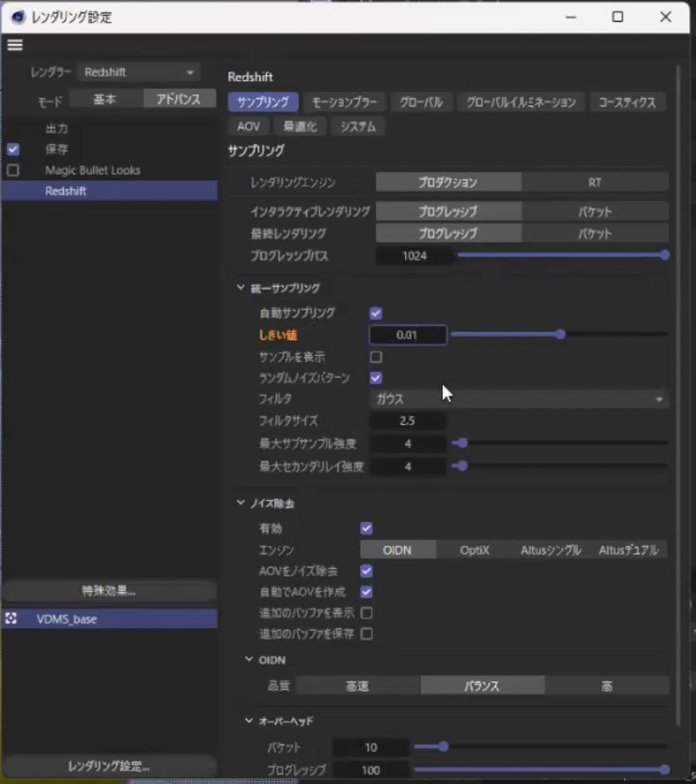Select the VDMS_base render setting
Screen dimensions: 696x784
[x=109, y=619]
